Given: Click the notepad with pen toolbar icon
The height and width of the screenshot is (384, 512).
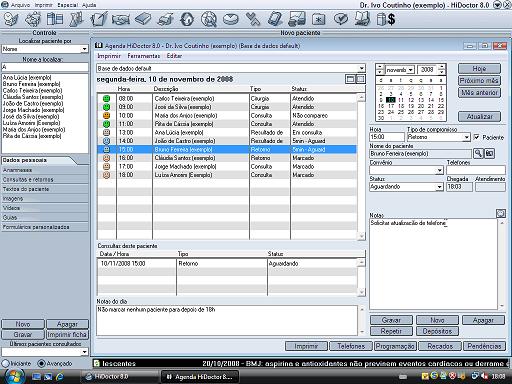Looking at the screenshot, I should [99, 19].
